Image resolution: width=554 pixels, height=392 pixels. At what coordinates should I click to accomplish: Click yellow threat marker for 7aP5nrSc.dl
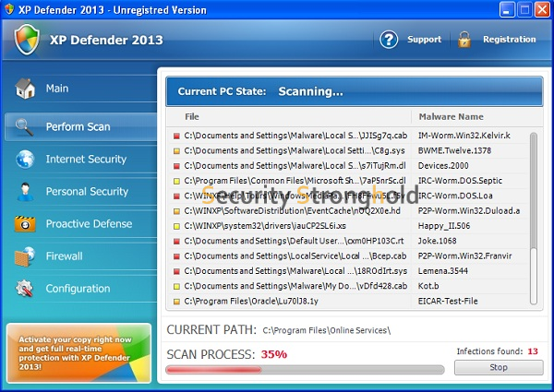[176, 182]
